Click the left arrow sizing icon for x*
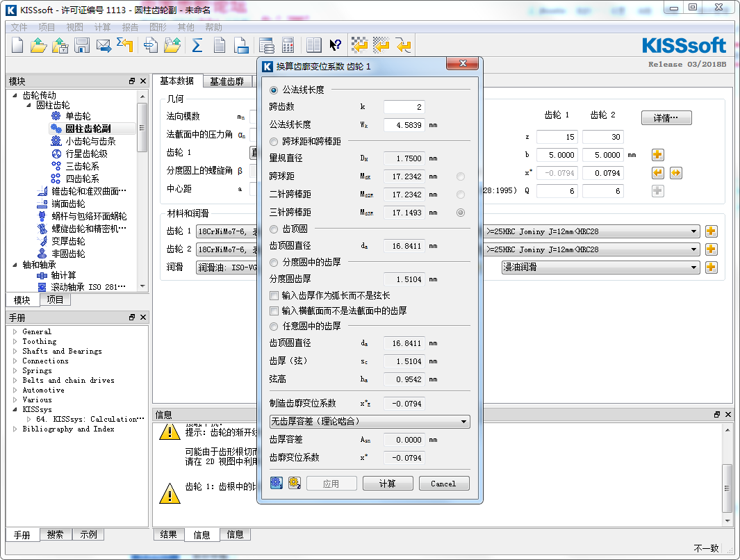This screenshot has width=740, height=560. pyautogui.click(x=657, y=173)
